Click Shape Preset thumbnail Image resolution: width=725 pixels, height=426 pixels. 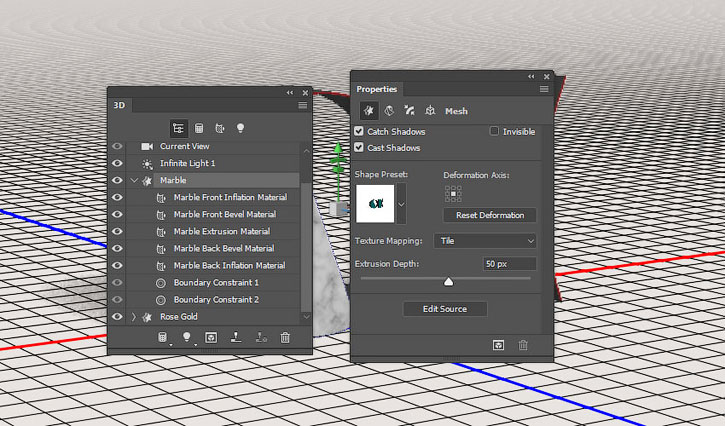click(375, 204)
